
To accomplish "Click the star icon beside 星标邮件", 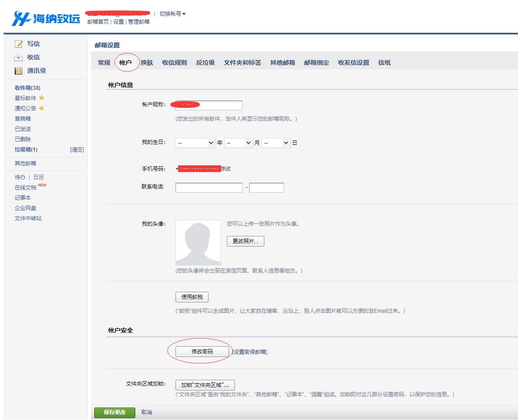I will click(x=42, y=98).
